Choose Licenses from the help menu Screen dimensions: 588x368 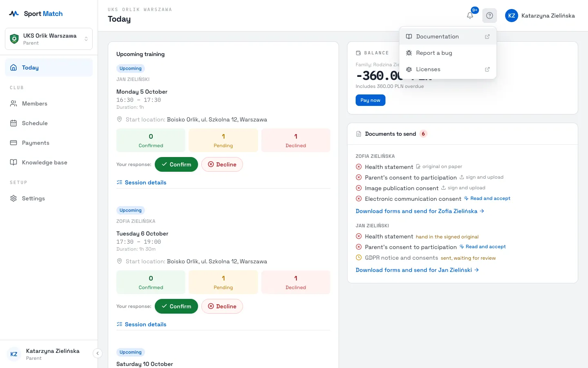[x=448, y=69]
